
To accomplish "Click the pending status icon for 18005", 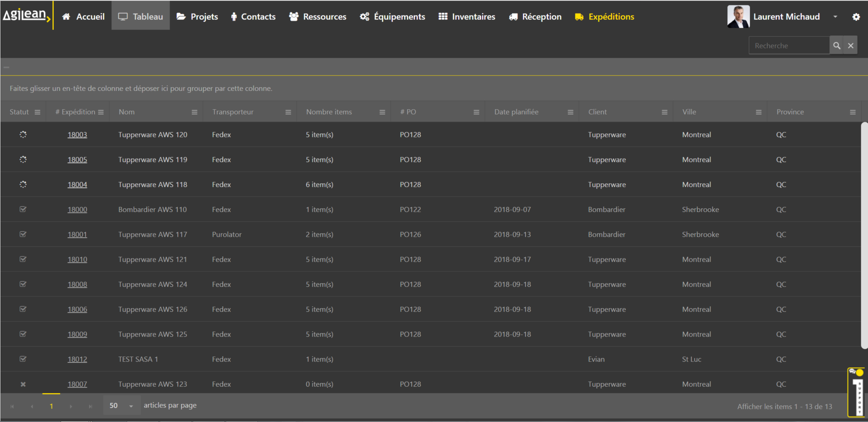I will (23, 159).
